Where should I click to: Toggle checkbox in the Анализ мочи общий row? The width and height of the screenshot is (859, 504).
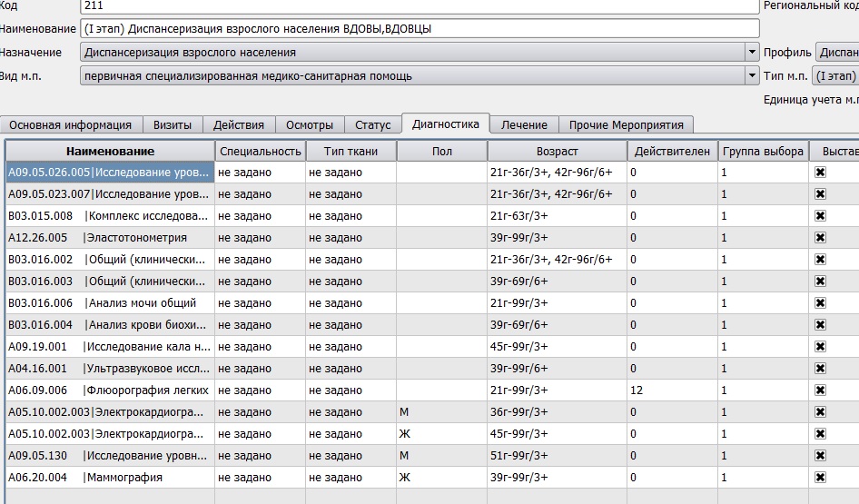point(820,303)
